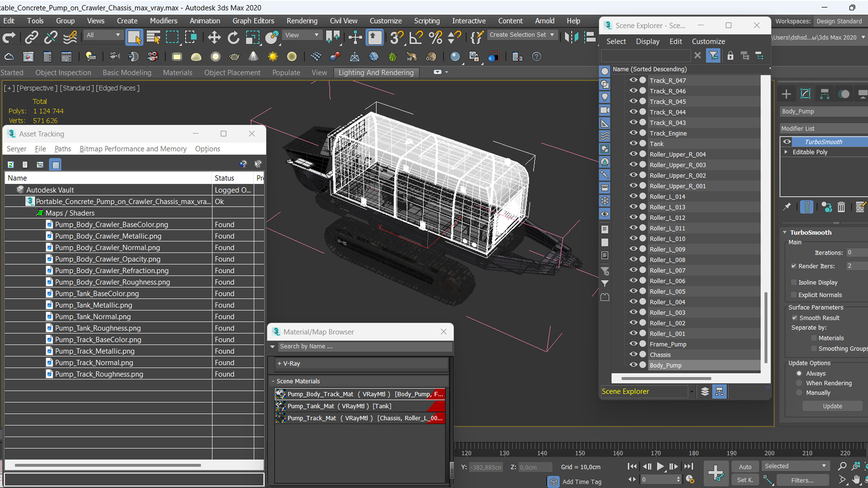This screenshot has width=868, height=488.
Task: Select Pump_Tank_Mat material entry
Action: (360, 406)
